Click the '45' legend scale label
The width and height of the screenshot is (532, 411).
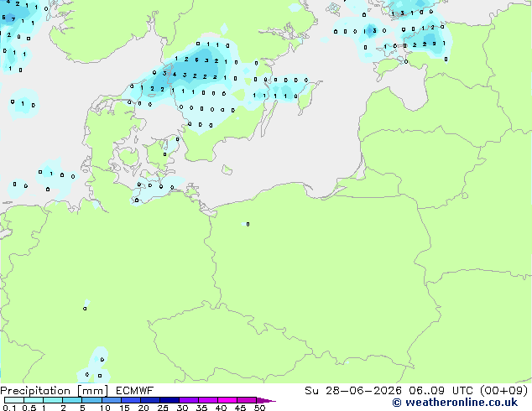click(x=240, y=408)
